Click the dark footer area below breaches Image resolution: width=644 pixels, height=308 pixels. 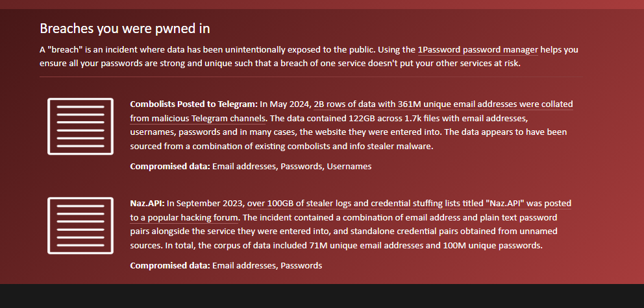point(322,296)
